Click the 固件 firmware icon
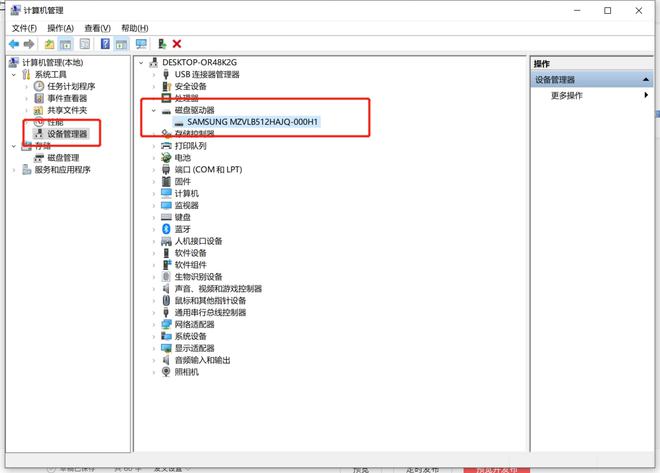 [x=166, y=181]
